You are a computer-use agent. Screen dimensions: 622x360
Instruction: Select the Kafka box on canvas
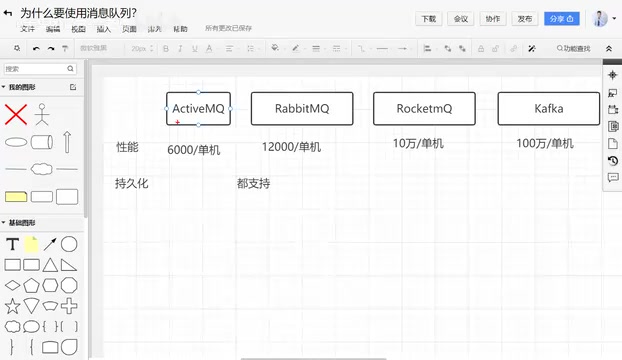(549, 109)
